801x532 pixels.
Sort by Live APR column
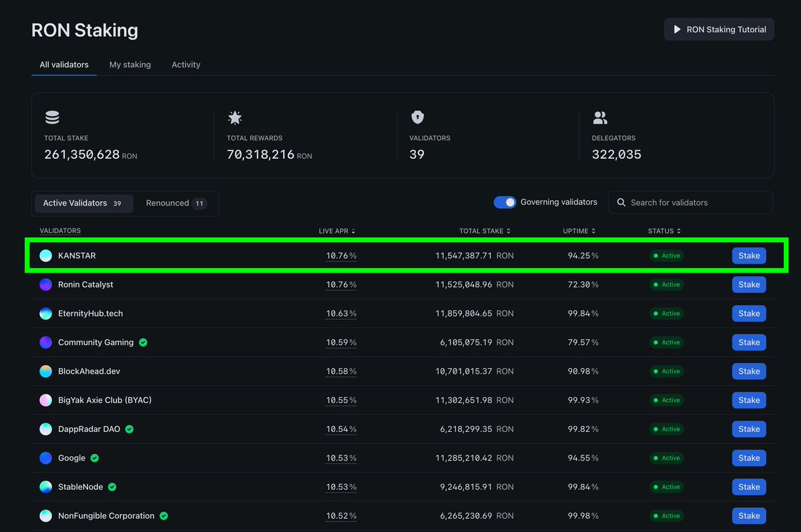click(337, 231)
